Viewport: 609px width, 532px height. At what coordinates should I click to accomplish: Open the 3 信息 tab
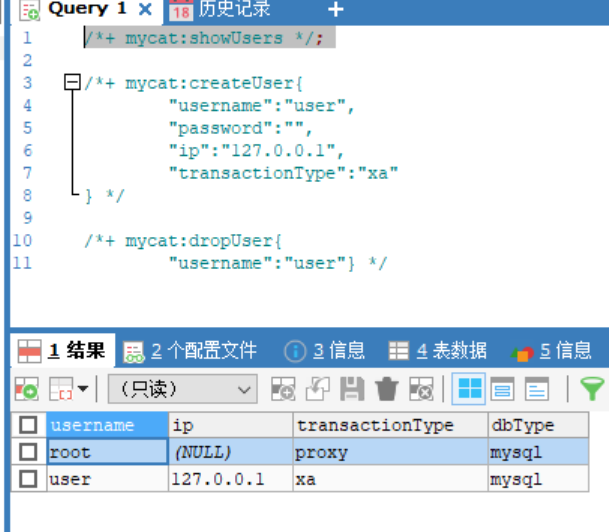pyautogui.click(x=324, y=351)
